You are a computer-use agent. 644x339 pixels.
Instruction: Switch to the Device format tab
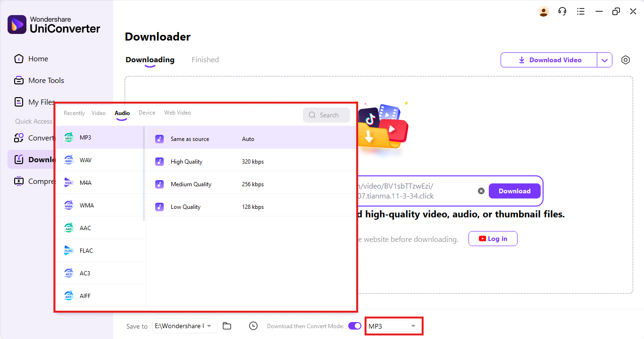tap(147, 113)
